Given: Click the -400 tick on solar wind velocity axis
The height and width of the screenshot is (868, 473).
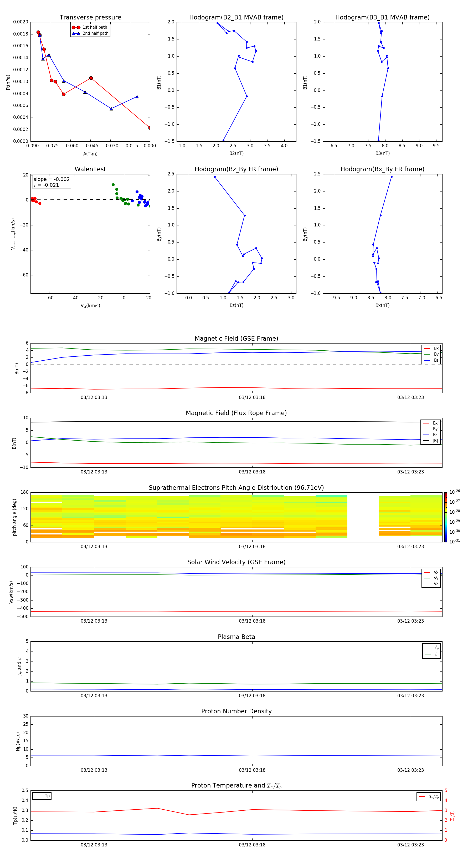Looking at the screenshot, I should [23, 609].
